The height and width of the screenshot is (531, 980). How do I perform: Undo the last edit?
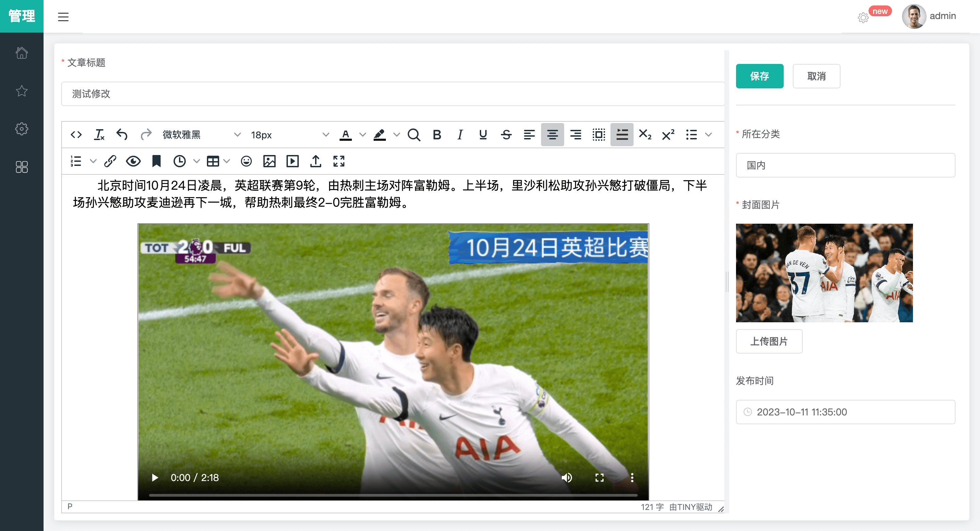122,135
